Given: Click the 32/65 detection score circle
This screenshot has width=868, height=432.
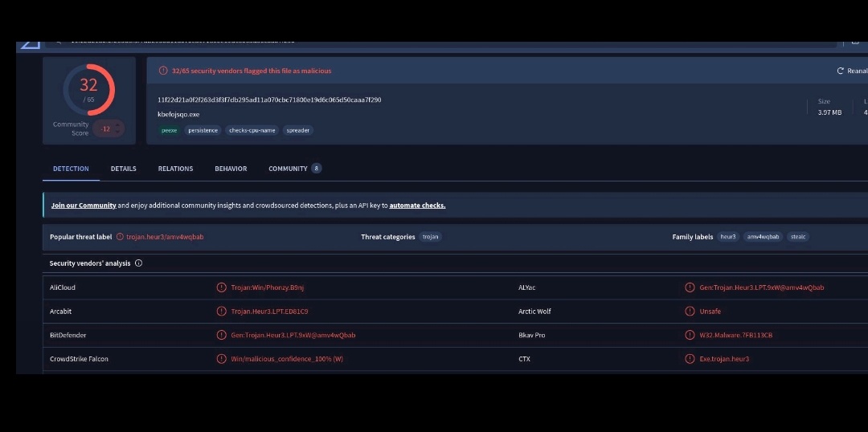Looking at the screenshot, I should [88, 90].
